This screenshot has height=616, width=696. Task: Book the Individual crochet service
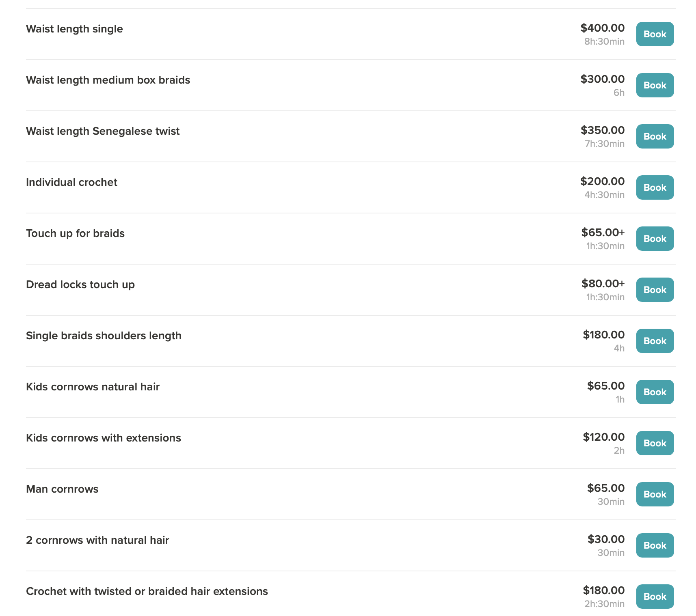point(655,187)
